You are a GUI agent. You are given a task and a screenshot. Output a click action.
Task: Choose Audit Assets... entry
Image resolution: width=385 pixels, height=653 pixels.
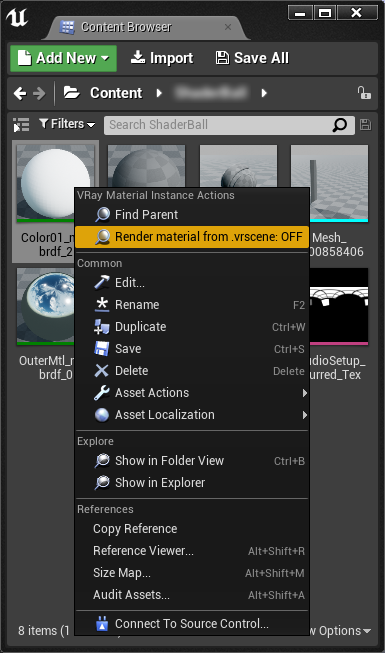tap(192, 595)
